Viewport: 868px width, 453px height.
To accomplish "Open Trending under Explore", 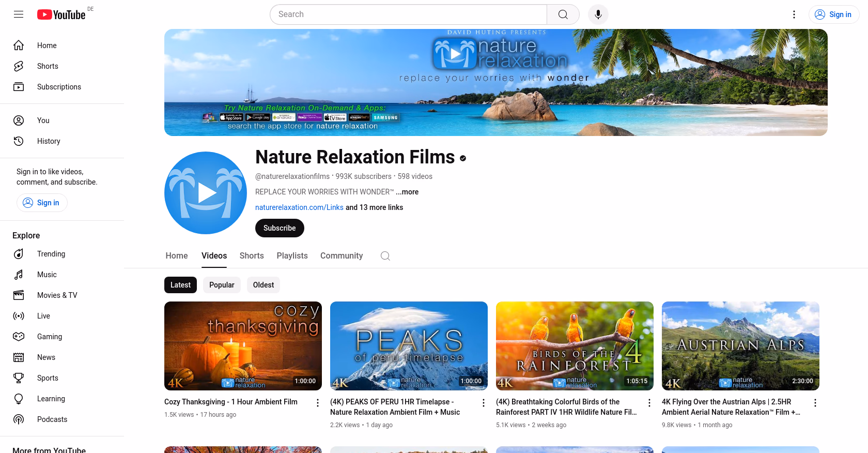I will 62,254.
